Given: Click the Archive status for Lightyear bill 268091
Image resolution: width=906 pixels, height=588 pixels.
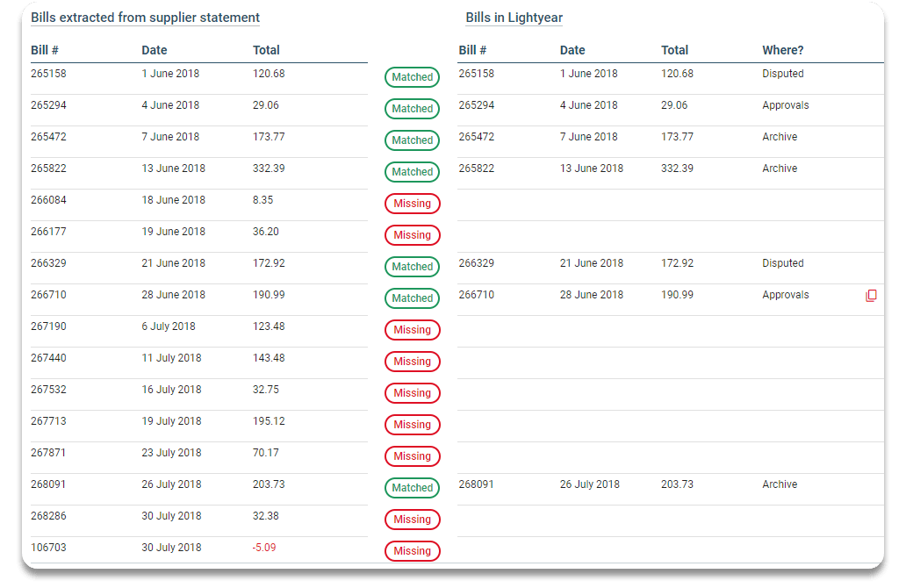Looking at the screenshot, I should coord(780,484).
